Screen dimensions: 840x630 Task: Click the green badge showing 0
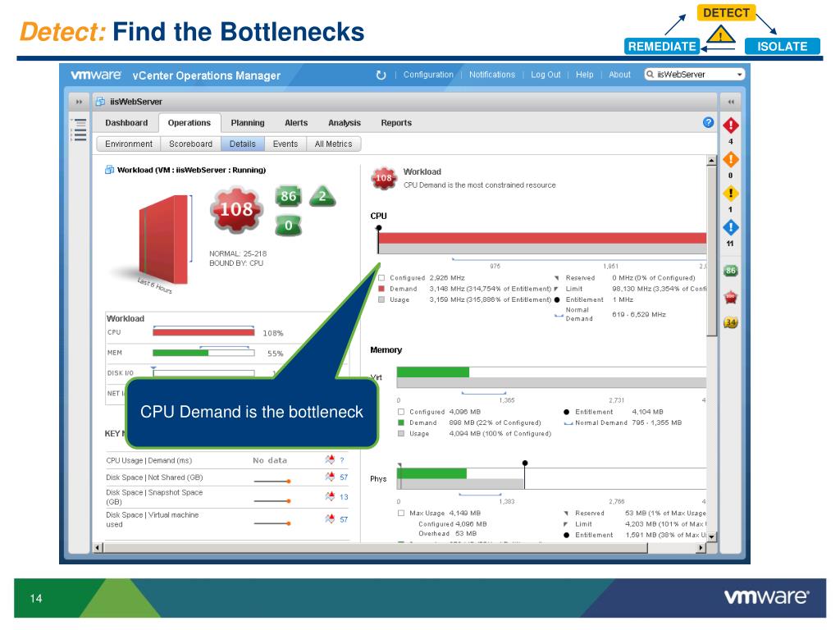(288, 226)
